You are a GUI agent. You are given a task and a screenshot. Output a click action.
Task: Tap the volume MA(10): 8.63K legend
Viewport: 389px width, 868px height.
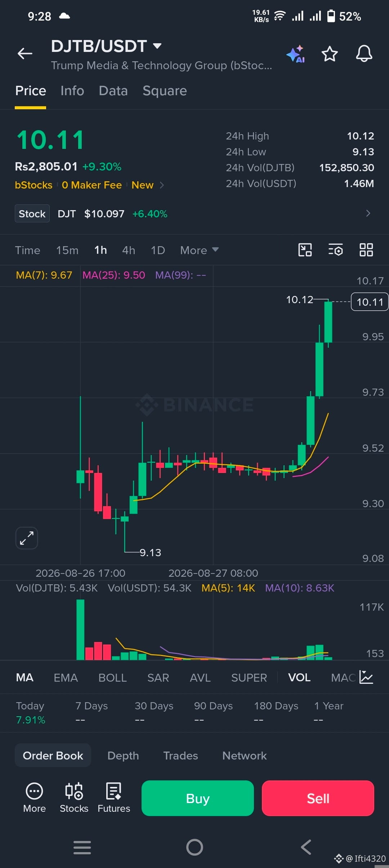(x=300, y=588)
